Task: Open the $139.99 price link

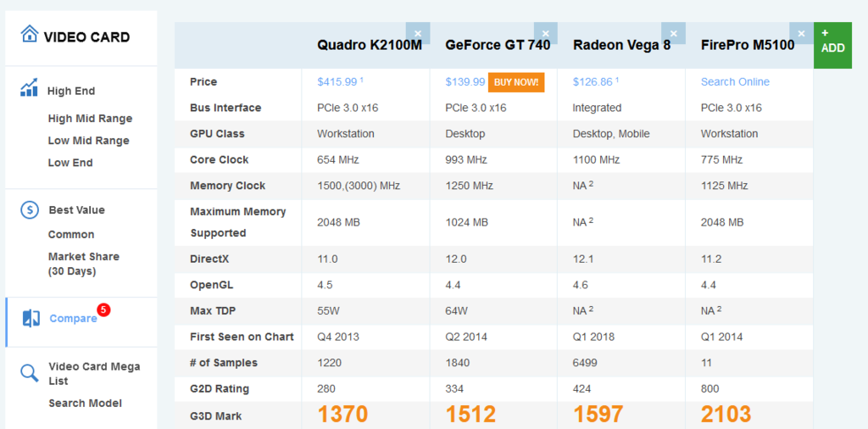Action: (465, 82)
